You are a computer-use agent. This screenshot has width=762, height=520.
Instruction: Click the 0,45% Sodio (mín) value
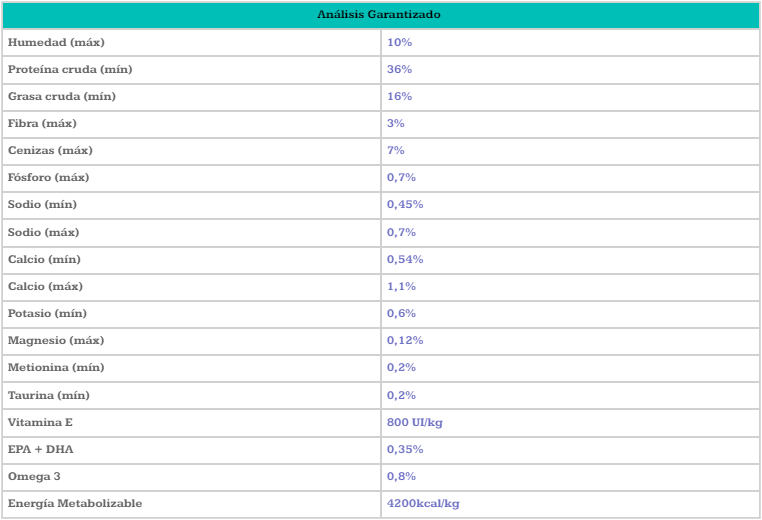click(x=405, y=205)
